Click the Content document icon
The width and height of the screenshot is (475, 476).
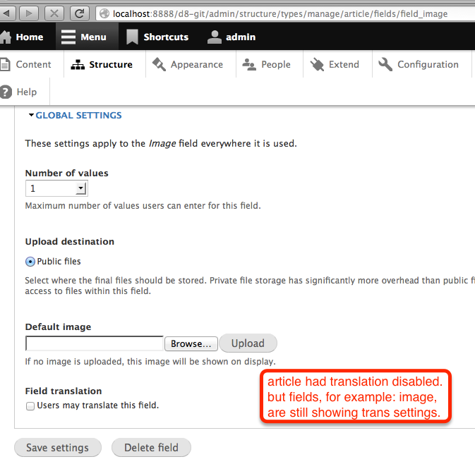(x=5, y=64)
